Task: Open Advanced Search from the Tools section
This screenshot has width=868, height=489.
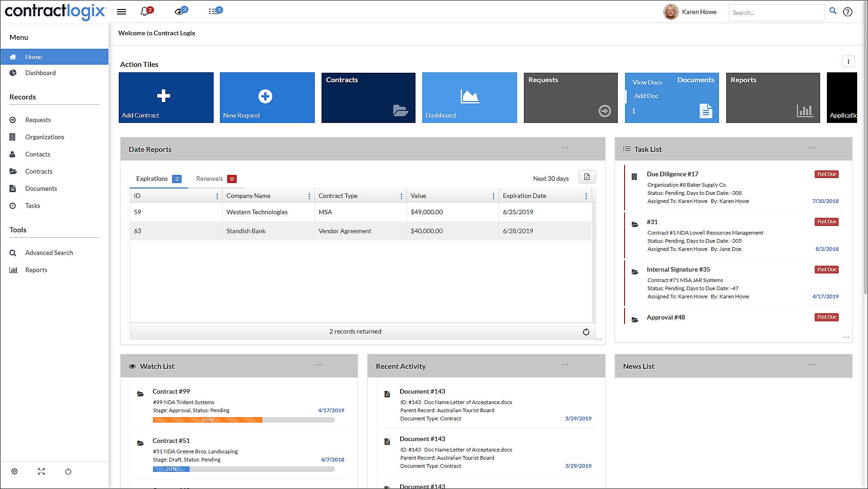Action: point(48,253)
